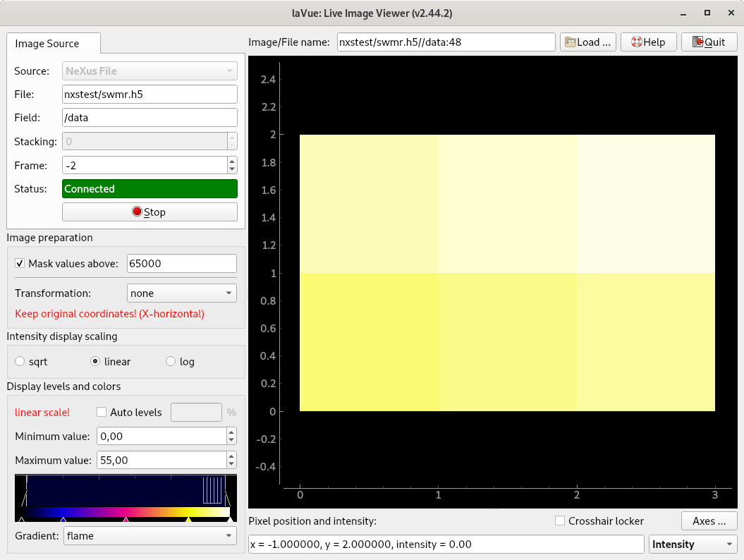Click the magenta gradient tick marker
This screenshot has width=744, height=560.
126,520
